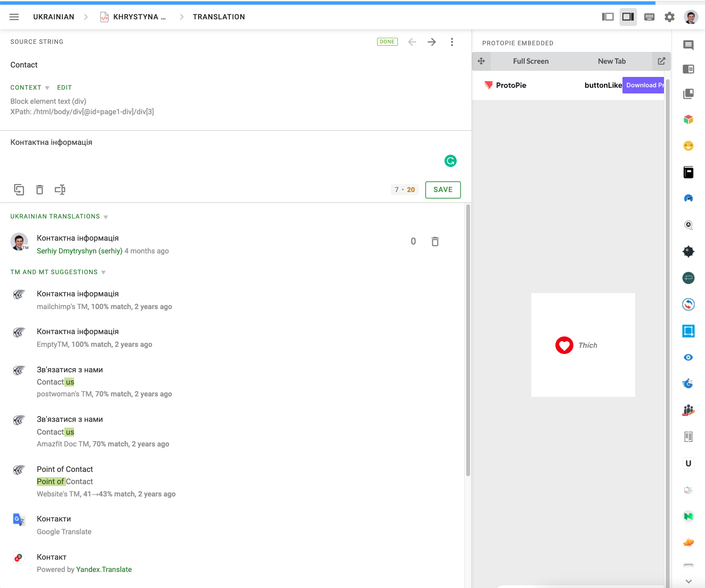Expand the Context dropdown
This screenshot has width=705, height=588.
pyautogui.click(x=30, y=88)
